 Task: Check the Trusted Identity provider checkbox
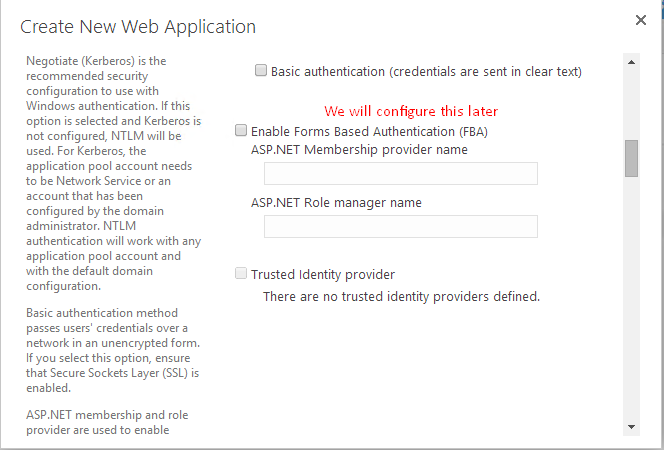click(241, 273)
